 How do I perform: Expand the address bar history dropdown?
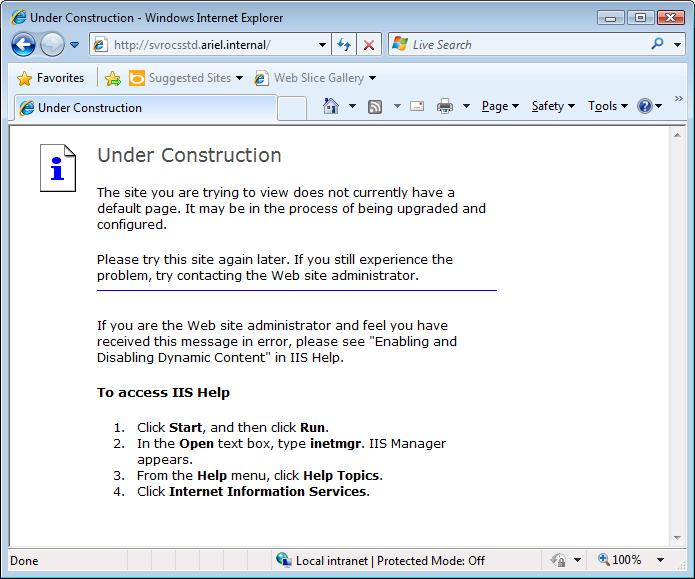323,45
